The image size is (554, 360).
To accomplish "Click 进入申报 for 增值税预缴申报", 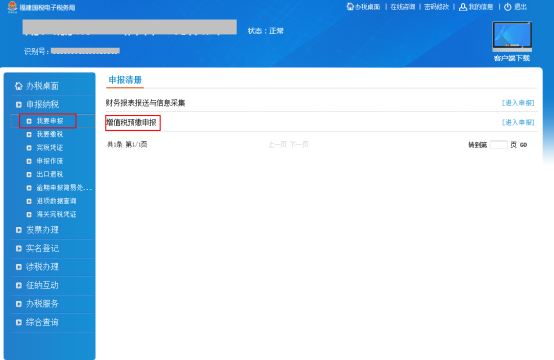I will [518, 122].
